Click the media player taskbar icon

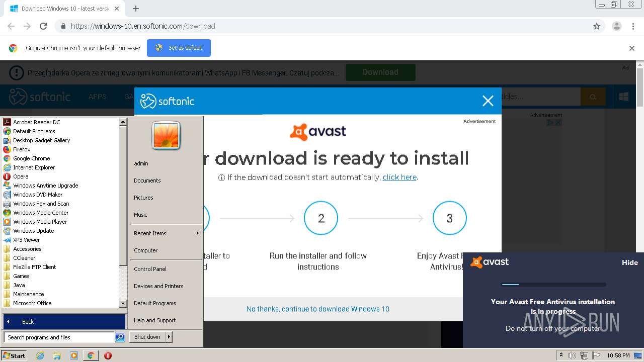pyautogui.click(x=74, y=355)
